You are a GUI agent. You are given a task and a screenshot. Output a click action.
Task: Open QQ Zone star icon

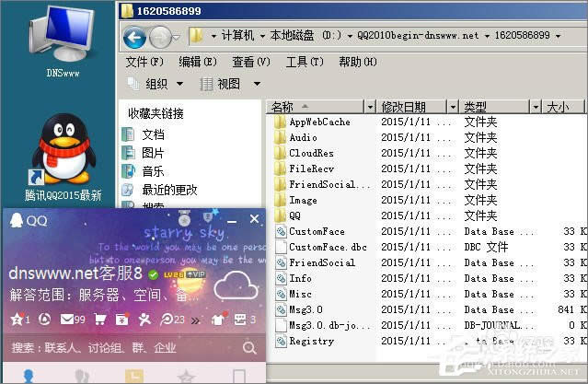16,320
